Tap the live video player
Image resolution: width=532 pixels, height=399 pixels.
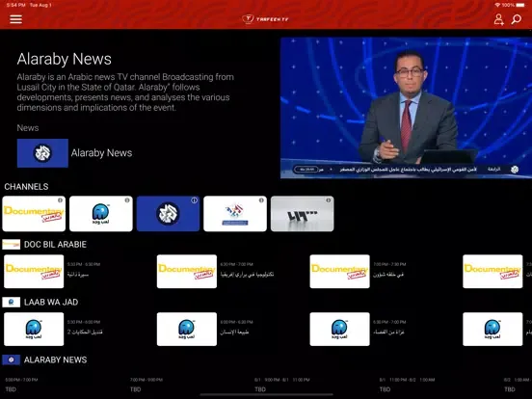406,108
